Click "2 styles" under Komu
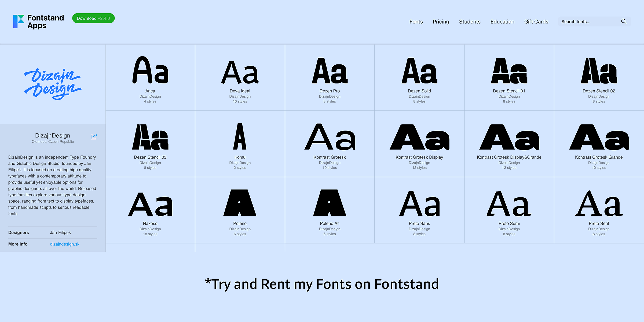The image size is (644, 322). point(240,168)
